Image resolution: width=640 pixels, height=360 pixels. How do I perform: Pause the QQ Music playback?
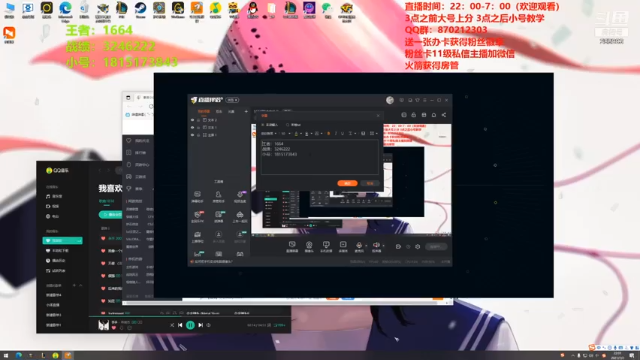[190, 325]
